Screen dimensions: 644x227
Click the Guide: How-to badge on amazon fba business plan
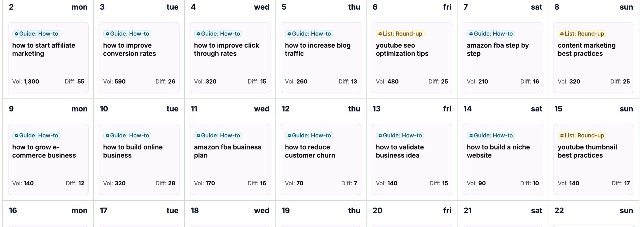coord(218,135)
